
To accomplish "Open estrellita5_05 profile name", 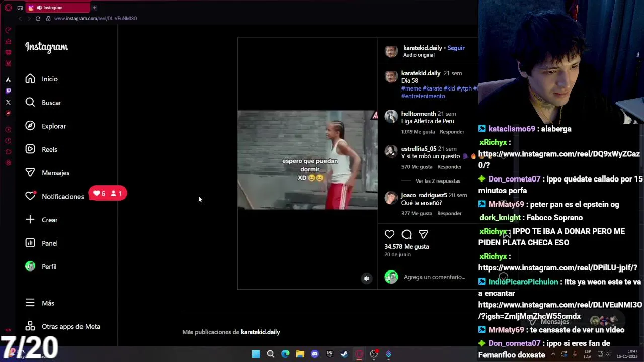I will click(x=419, y=149).
